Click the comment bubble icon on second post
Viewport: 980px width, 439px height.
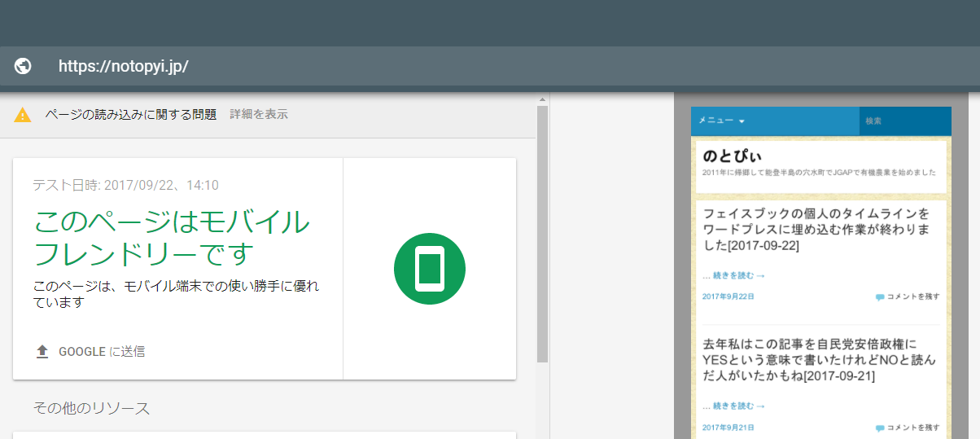coord(879,428)
